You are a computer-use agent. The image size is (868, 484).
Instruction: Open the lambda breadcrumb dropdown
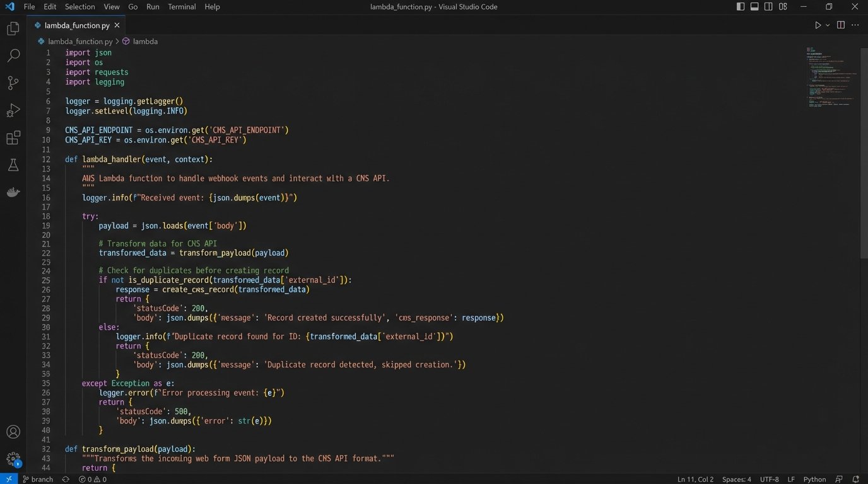point(145,41)
